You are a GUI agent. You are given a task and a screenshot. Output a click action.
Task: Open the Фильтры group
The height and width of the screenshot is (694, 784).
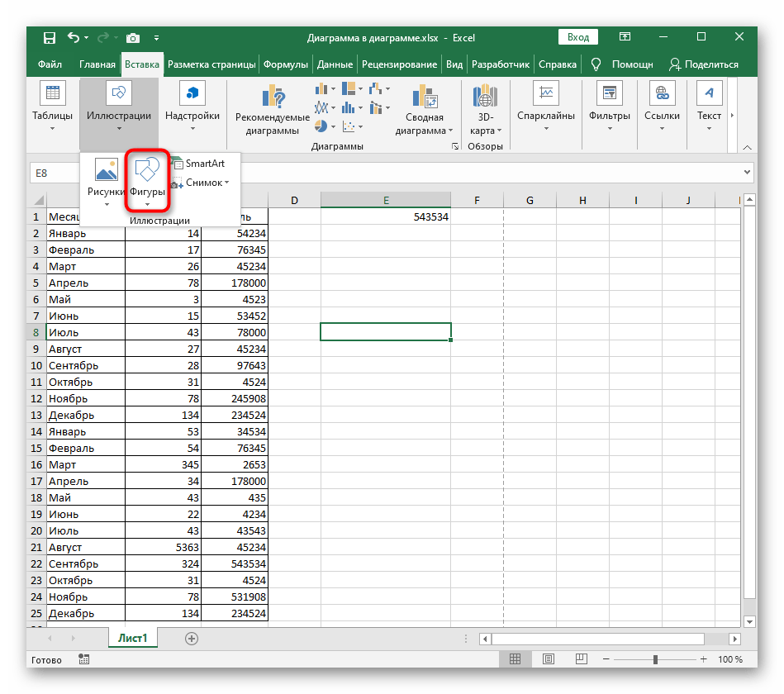610,107
